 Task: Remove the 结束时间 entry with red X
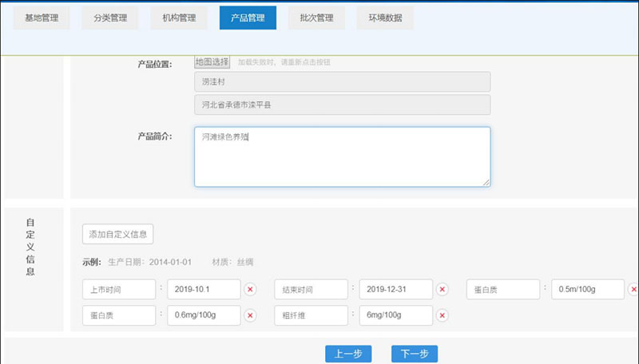pyautogui.click(x=443, y=289)
